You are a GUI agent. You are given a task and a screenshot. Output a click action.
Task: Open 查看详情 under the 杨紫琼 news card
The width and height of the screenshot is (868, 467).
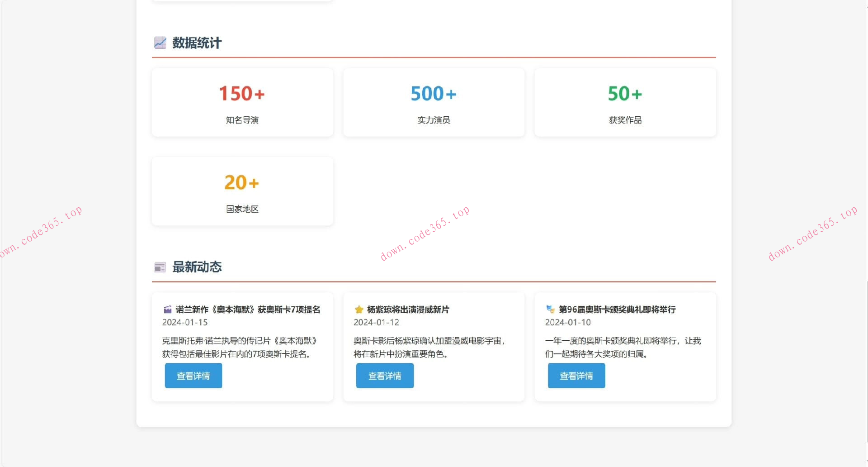click(385, 376)
